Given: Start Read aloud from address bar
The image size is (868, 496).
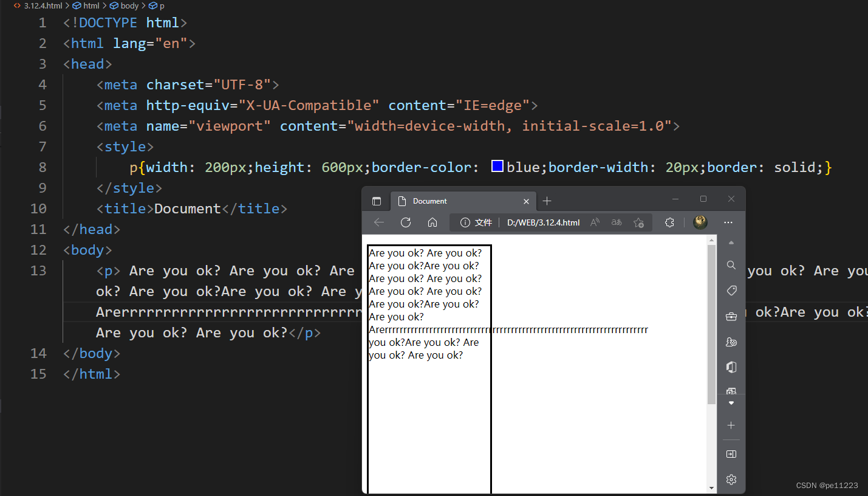Looking at the screenshot, I should 595,222.
